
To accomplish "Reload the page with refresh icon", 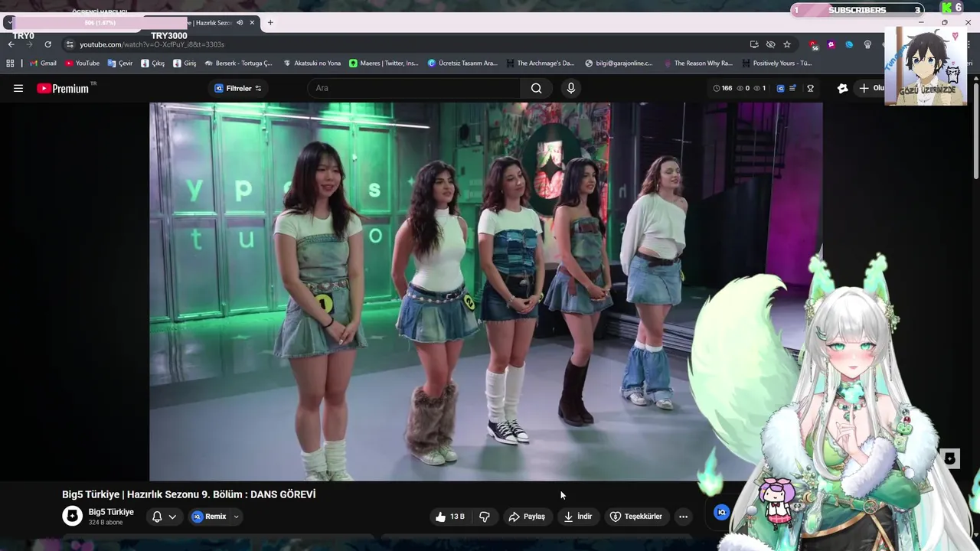I will [x=47, y=44].
